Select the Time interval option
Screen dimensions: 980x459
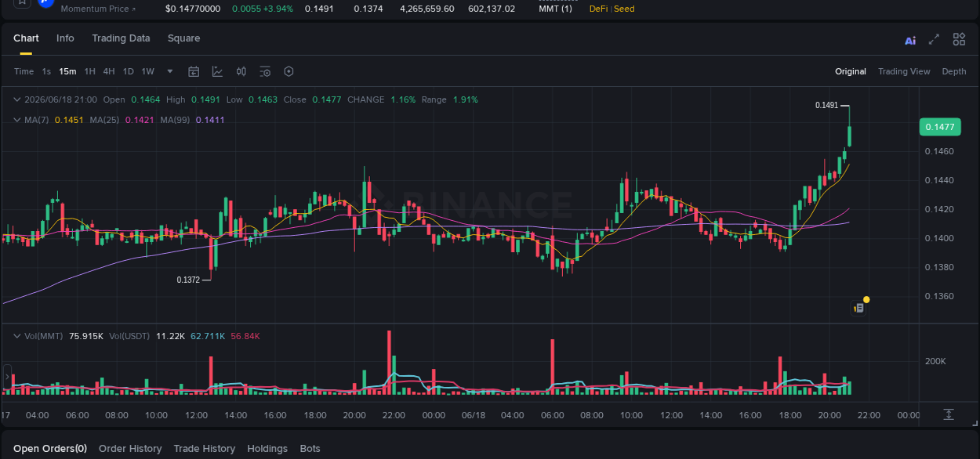(x=24, y=71)
